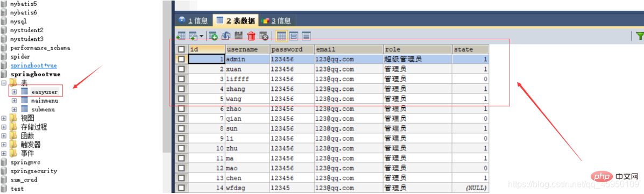Expand the 事件 events folder
Image resolution: width=644 pixels, height=194 pixels.
4,153
